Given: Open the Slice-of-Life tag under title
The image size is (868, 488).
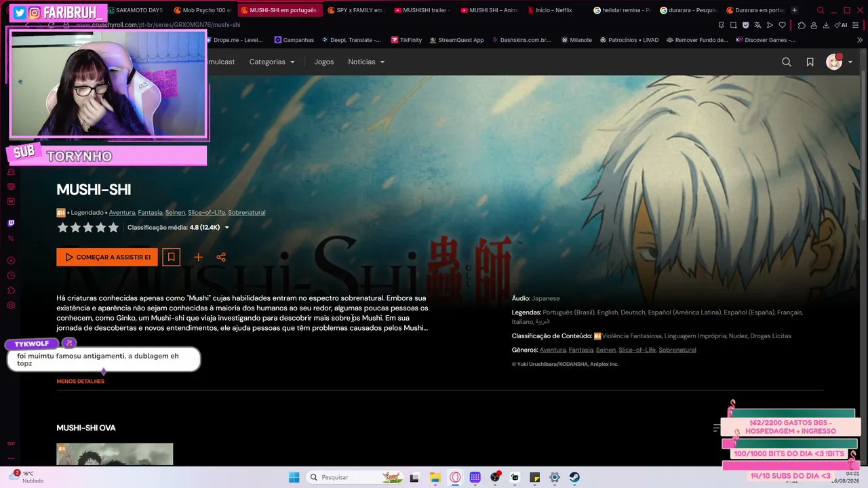Looking at the screenshot, I should [x=206, y=212].
